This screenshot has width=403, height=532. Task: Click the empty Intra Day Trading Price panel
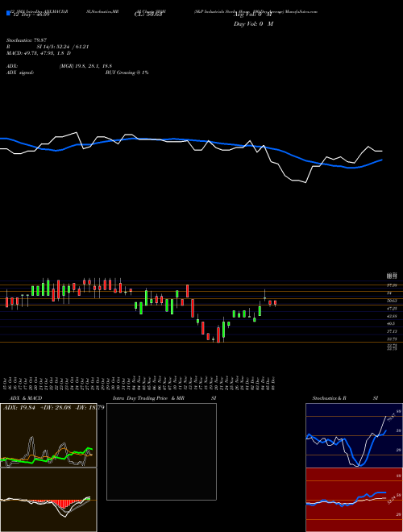(161, 451)
